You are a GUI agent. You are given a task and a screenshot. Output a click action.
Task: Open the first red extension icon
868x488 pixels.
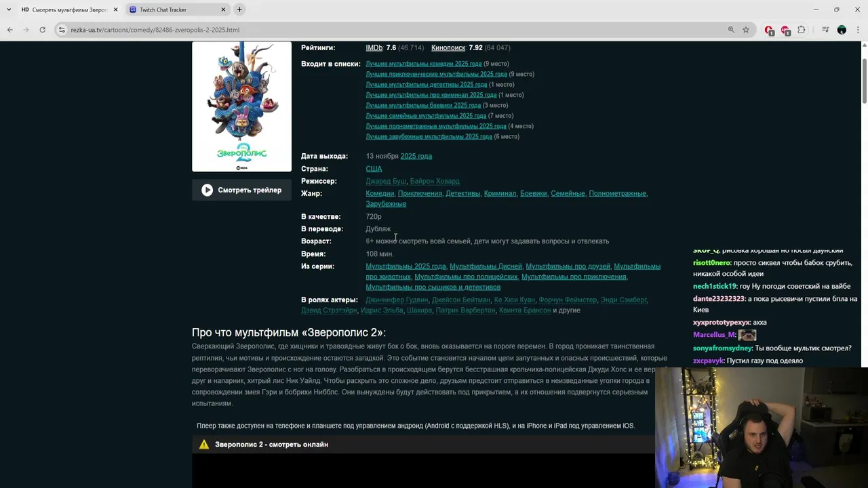pyautogui.click(x=769, y=30)
